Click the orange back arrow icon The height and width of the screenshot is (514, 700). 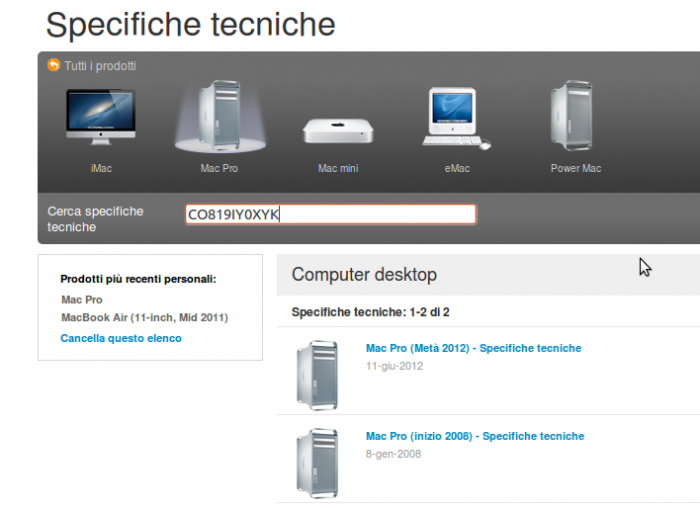point(54,65)
